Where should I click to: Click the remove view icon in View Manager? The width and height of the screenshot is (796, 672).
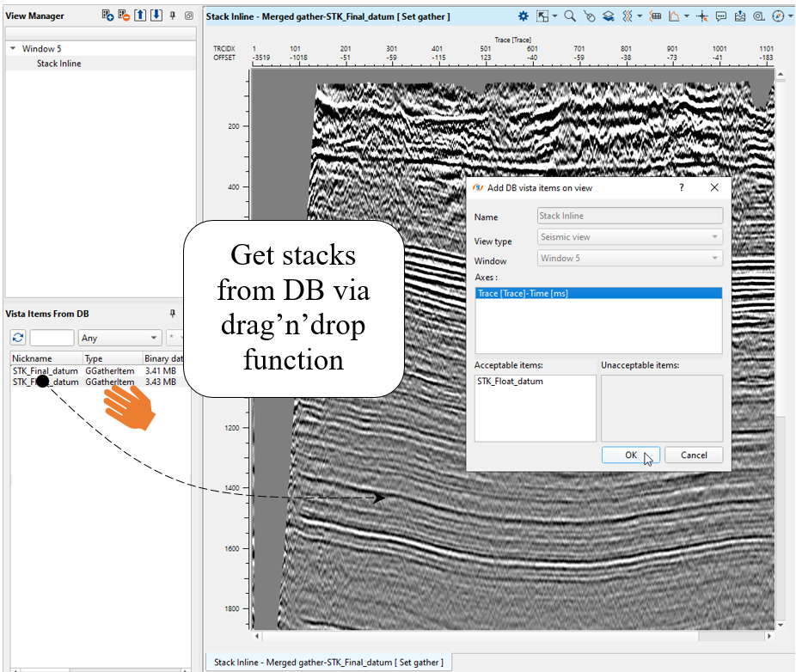(x=124, y=15)
